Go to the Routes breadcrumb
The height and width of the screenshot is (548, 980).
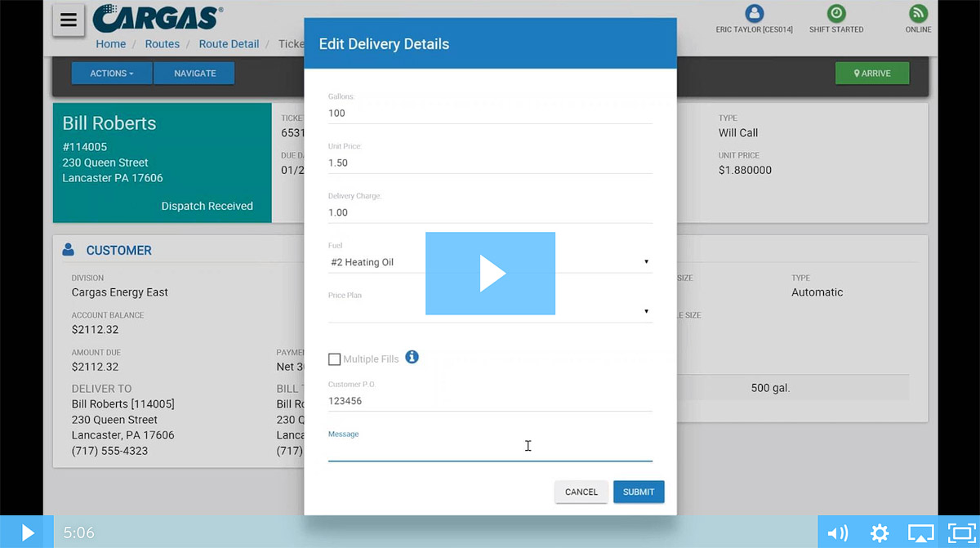pyautogui.click(x=163, y=44)
